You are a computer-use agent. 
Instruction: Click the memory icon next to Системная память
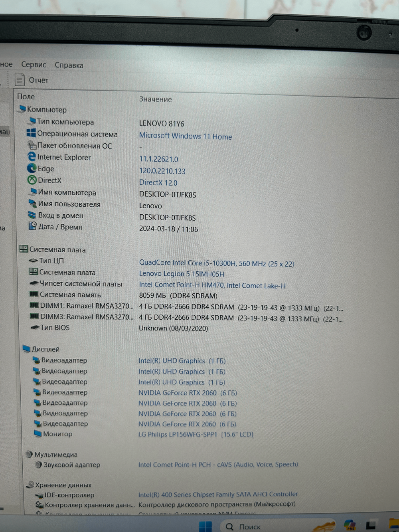(34, 295)
